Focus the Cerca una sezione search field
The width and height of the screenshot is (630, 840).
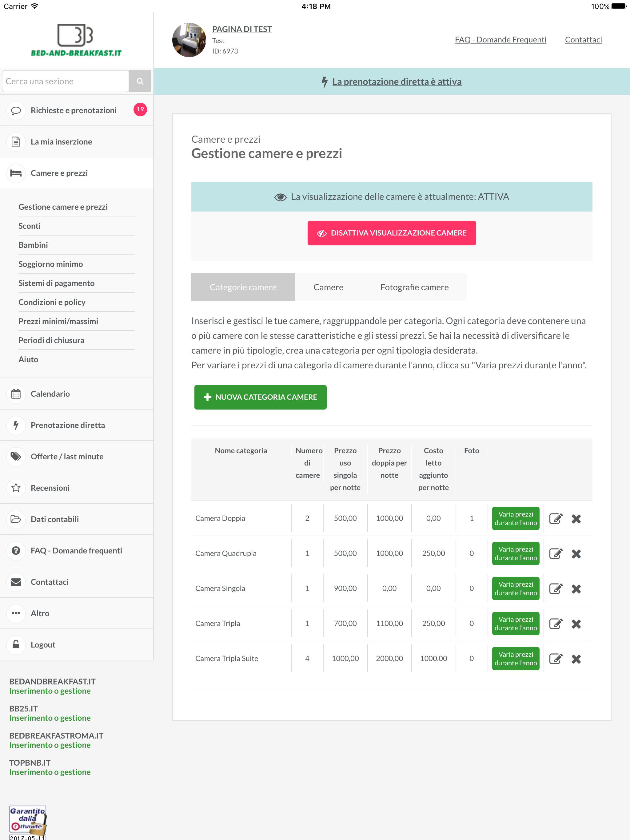pos(65,81)
